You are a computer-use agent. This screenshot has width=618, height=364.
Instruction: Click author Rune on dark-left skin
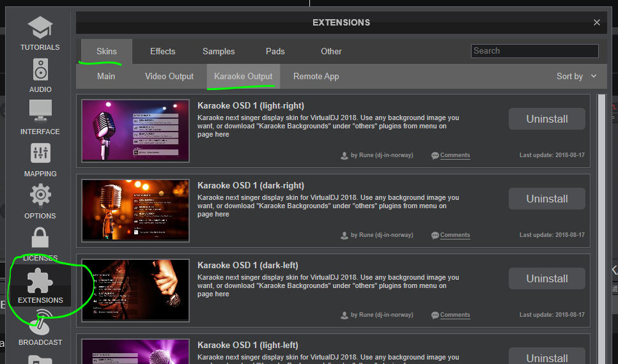click(x=382, y=315)
